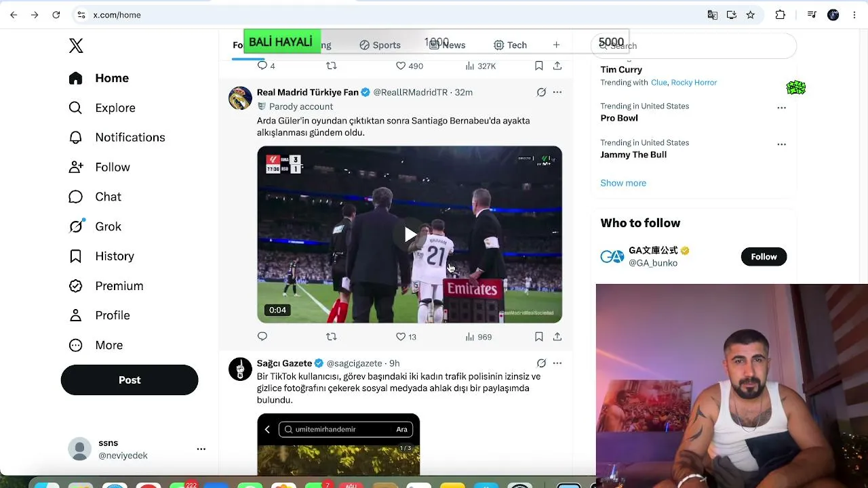Screen dimensions: 868x488
Task: Open the browser media controls
Action: 812,15
